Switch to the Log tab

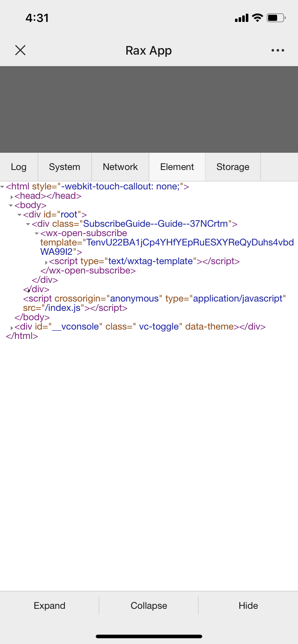(19, 167)
